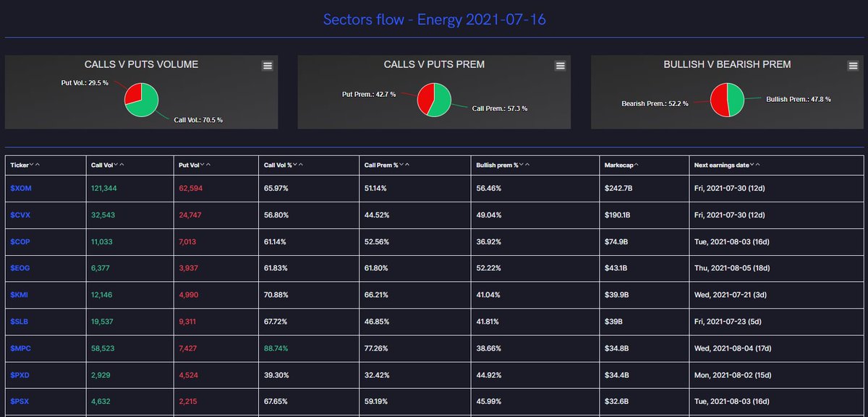Image resolution: width=868 pixels, height=417 pixels.
Task: Select the Call Vol.: 70.5 % label
Action: 198,120
